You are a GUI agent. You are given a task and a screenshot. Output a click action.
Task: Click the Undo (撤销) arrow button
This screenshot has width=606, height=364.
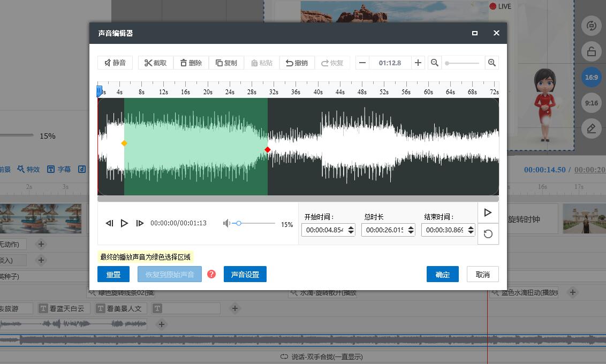click(x=297, y=63)
